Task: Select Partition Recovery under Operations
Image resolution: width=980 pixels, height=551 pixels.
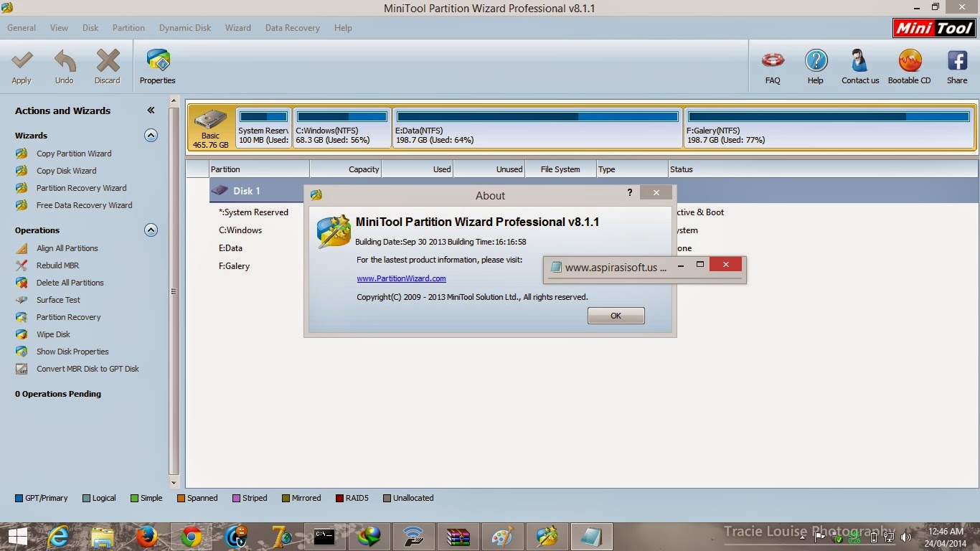Action: tap(68, 317)
